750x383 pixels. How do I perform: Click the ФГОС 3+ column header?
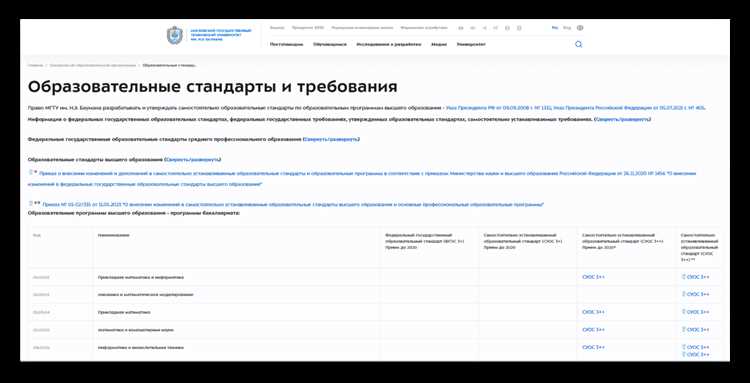425,241
